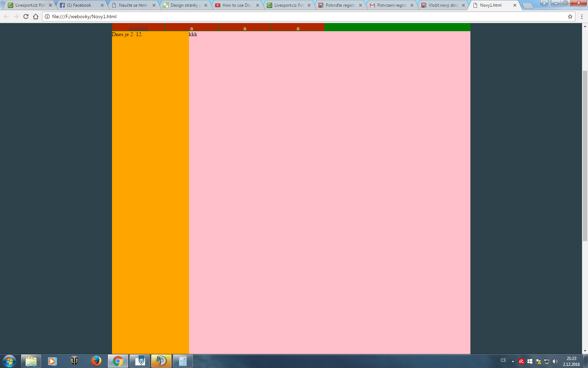Click the CS input language indicator
The image size is (588, 368).
click(x=503, y=360)
